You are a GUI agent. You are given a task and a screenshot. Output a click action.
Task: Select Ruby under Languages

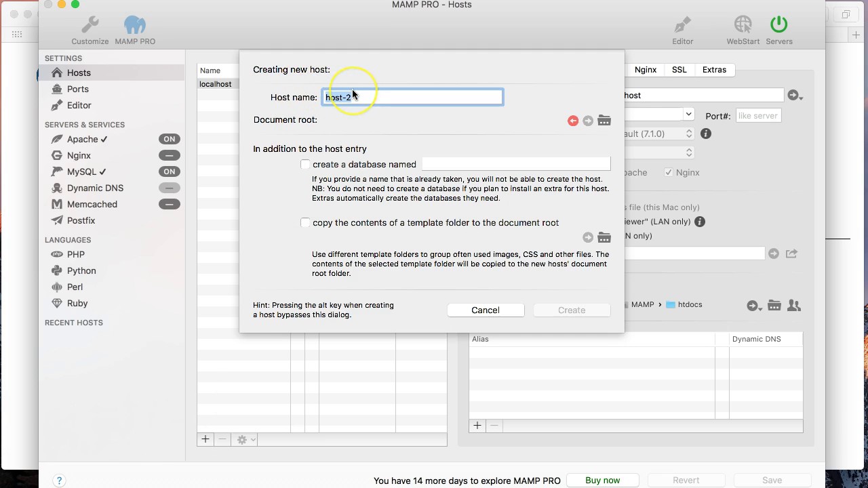pyautogui.click(x=77, y=303)
